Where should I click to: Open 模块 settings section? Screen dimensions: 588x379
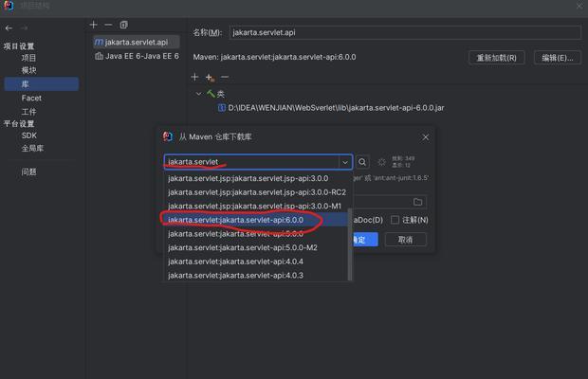[x=28, y=70]
